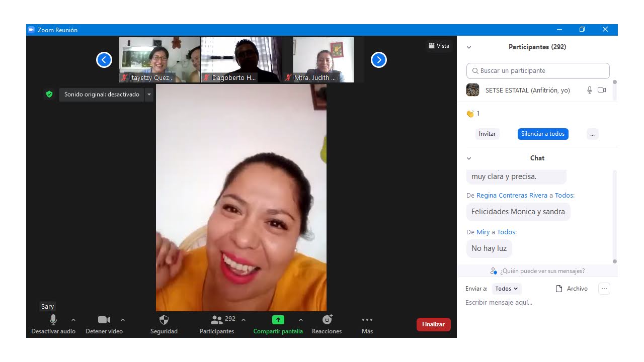Click the Vista layout button

pos(439,46)
